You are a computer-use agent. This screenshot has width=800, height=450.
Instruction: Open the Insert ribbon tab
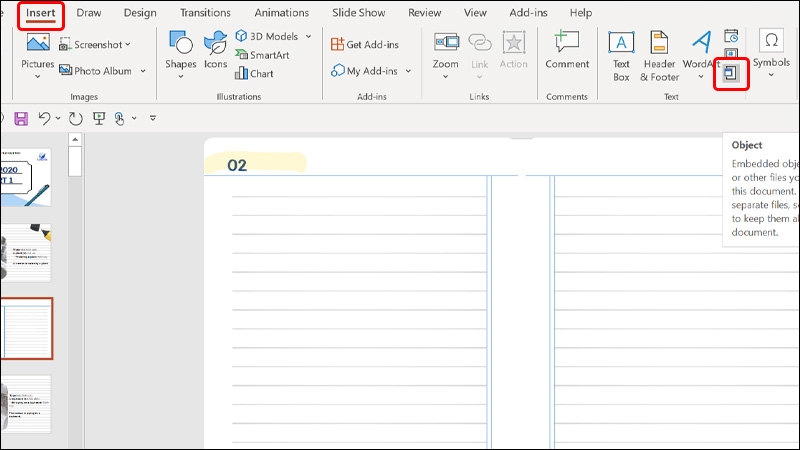pyautogui.click(x=40, y=13)
